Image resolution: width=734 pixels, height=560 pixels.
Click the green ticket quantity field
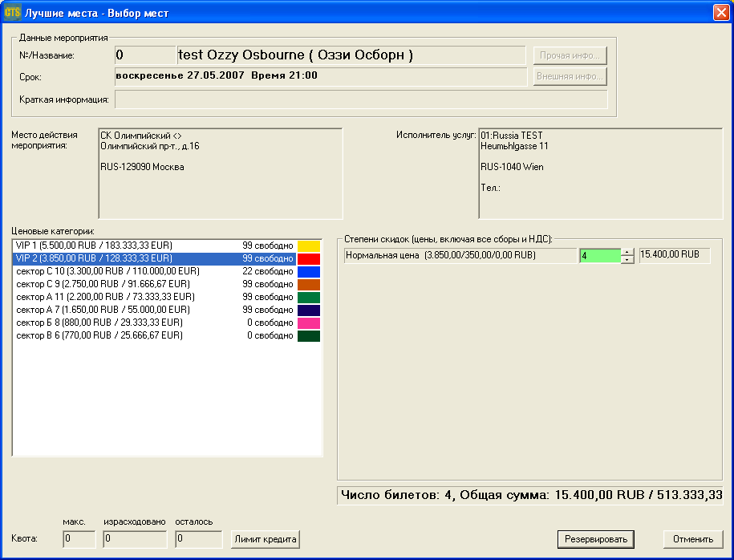[x=600, y=256]
